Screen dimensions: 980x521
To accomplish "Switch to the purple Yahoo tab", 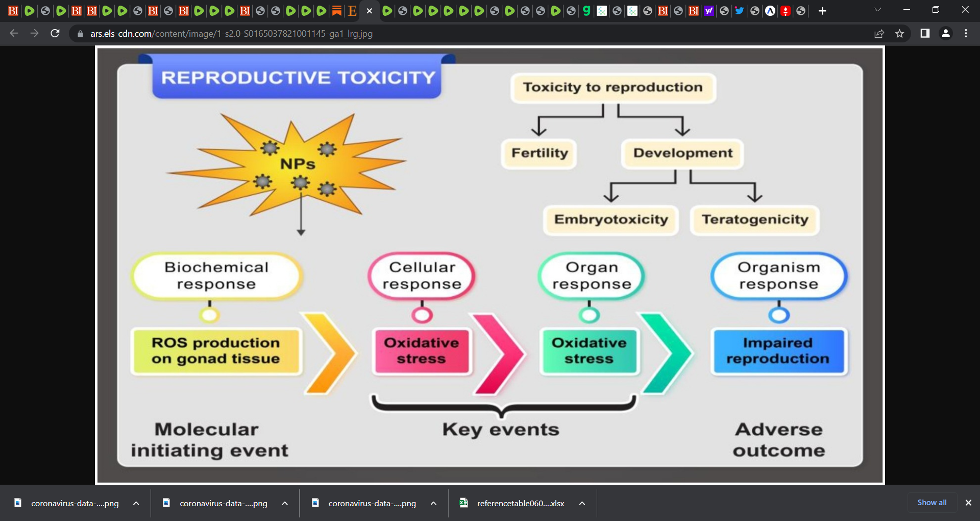I will pyautogui.click(x=709, y=11).
